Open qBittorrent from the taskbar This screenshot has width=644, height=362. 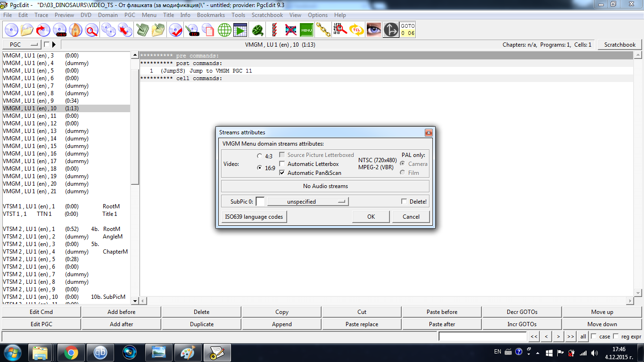pos(100,353)
